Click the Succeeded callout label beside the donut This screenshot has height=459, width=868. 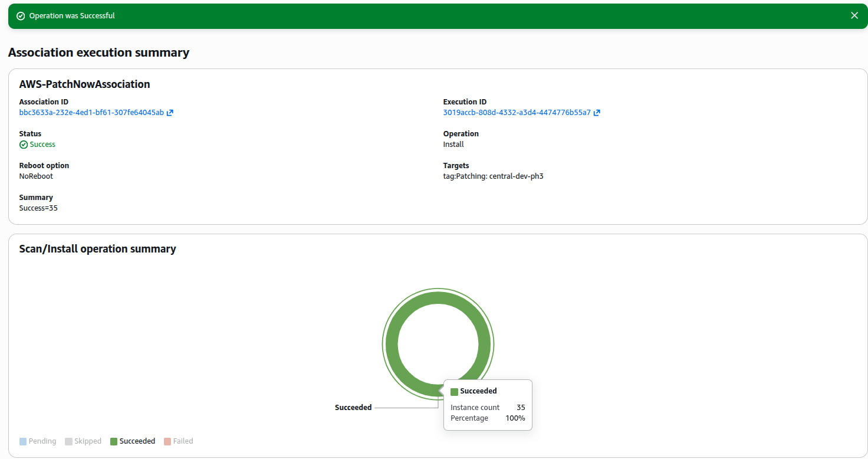coord(353,408)
